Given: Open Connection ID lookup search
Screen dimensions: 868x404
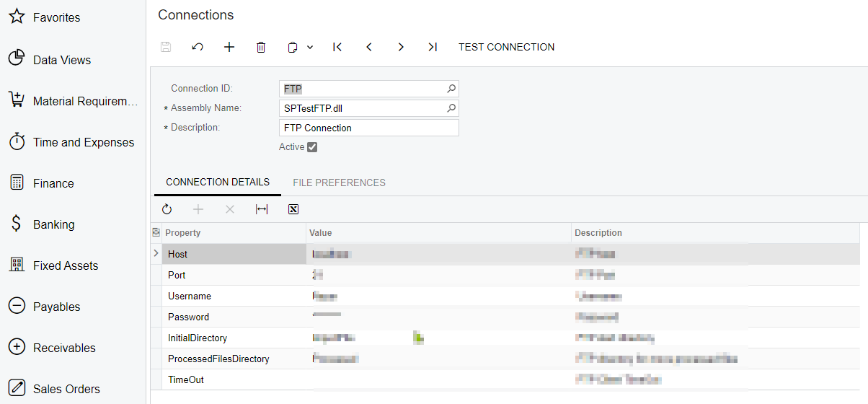Looking at the screenshot, I should 451,89.
